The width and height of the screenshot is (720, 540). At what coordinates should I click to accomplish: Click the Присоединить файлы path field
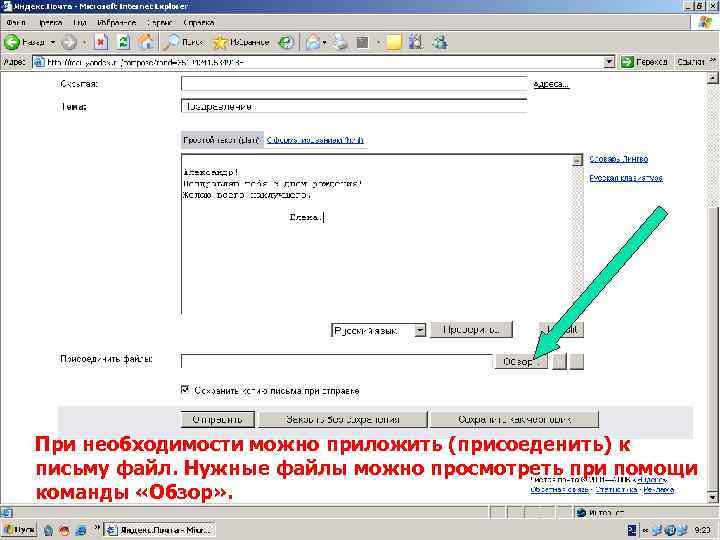pos(337,361)
